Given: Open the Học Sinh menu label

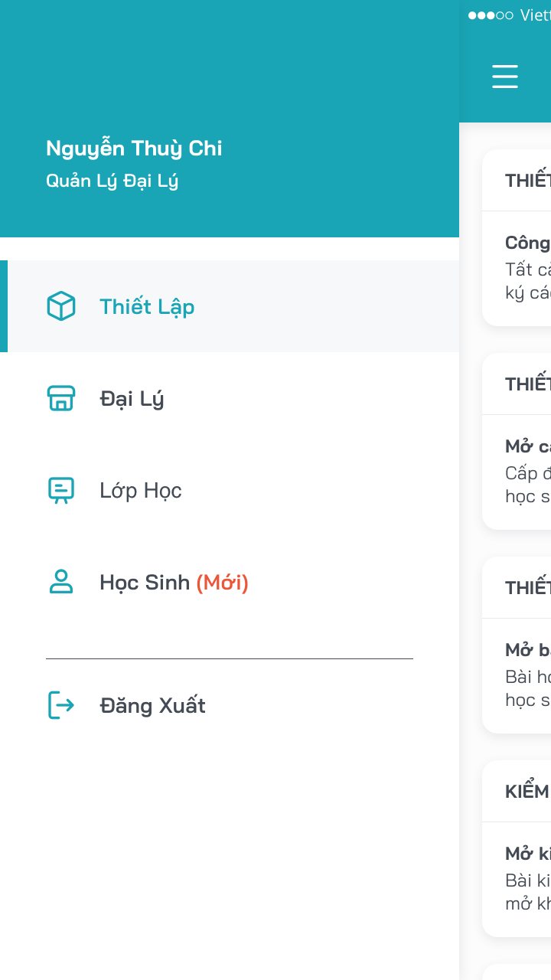Looking at the screenshot, I should tap(145, 582).
